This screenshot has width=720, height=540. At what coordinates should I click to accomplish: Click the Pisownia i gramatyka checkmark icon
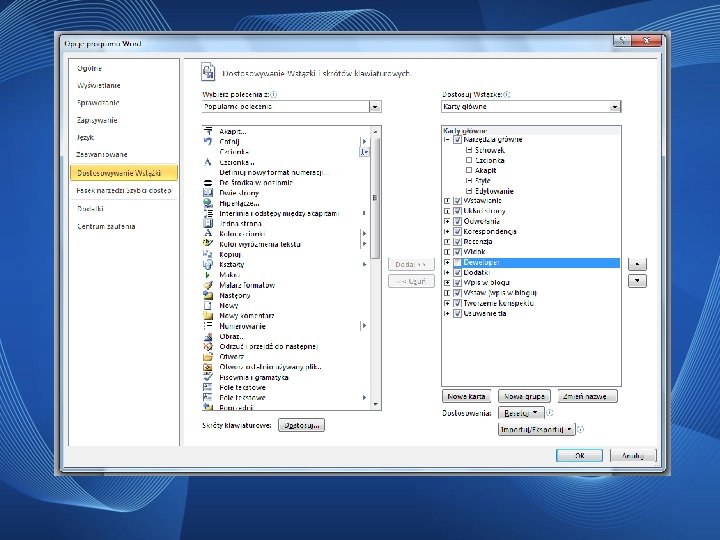point(208,377)
